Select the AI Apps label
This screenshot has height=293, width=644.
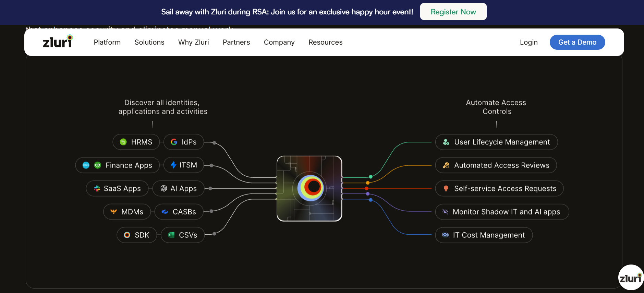pos(184,188)
